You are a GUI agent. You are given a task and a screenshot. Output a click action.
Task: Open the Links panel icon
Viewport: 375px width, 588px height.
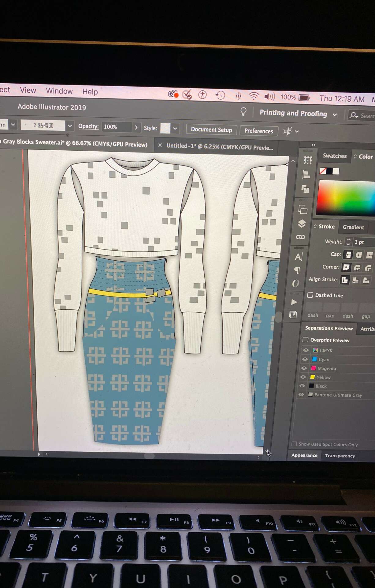click(301, 237)
